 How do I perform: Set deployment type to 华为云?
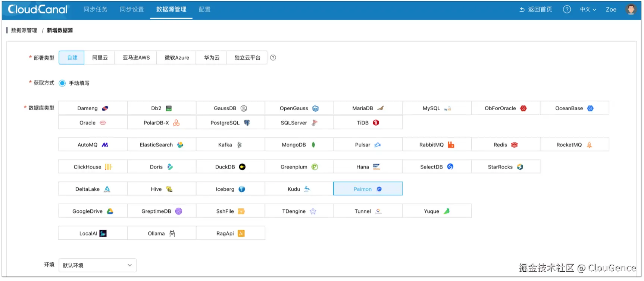pyautogui.click(x=212, y=58)
